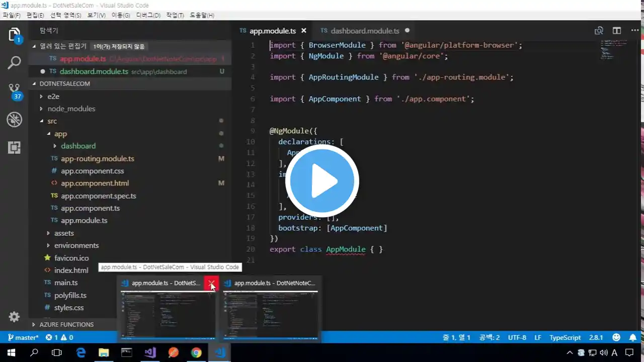
Task: Open the Search view icon
Action: pyautogui.click(x=14, y=63)
